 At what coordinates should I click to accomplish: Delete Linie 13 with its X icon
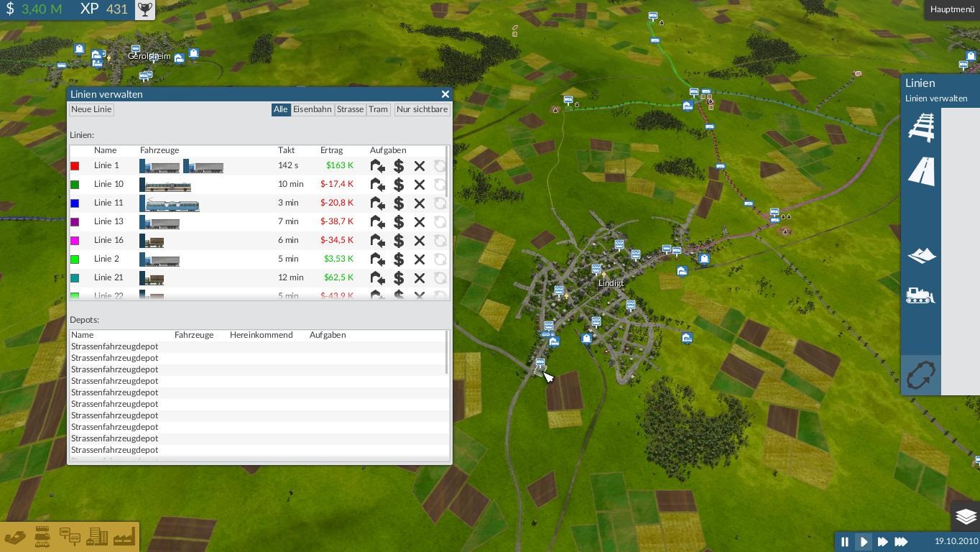point(420,222)
